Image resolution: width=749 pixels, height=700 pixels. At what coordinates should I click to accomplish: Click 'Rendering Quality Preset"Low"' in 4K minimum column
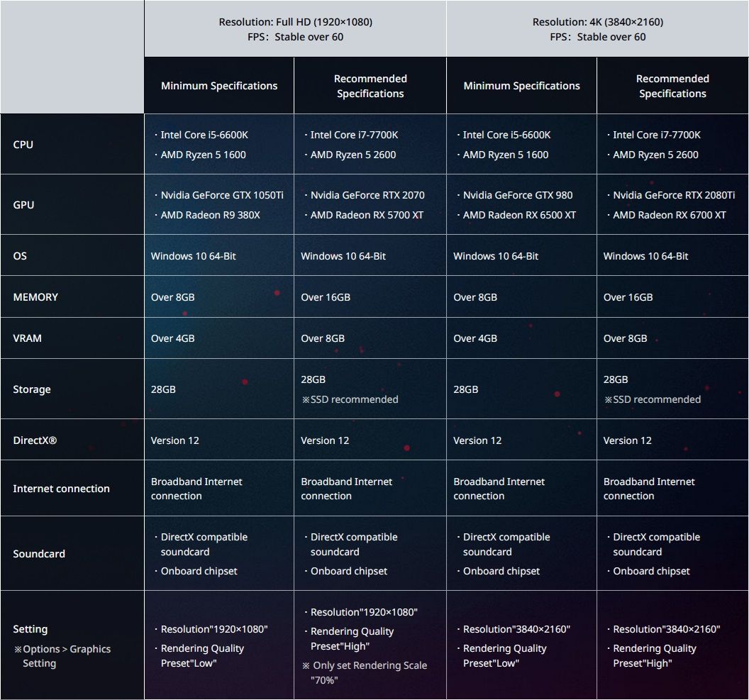coord(504,655)
